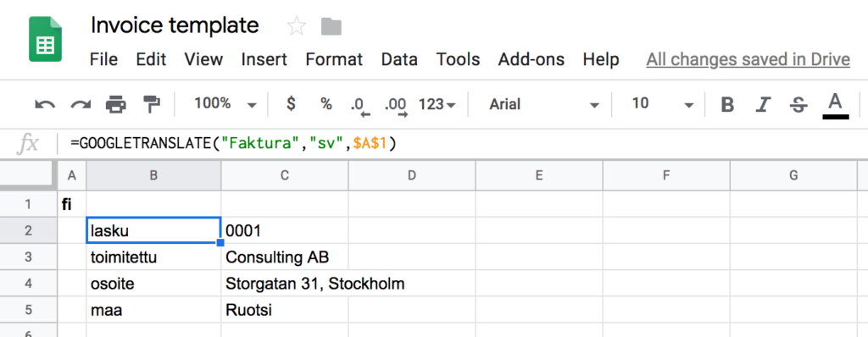Print the spreadsheet using printer icon
This screenshot has width=868, height=337.
(x=115, y=104)
